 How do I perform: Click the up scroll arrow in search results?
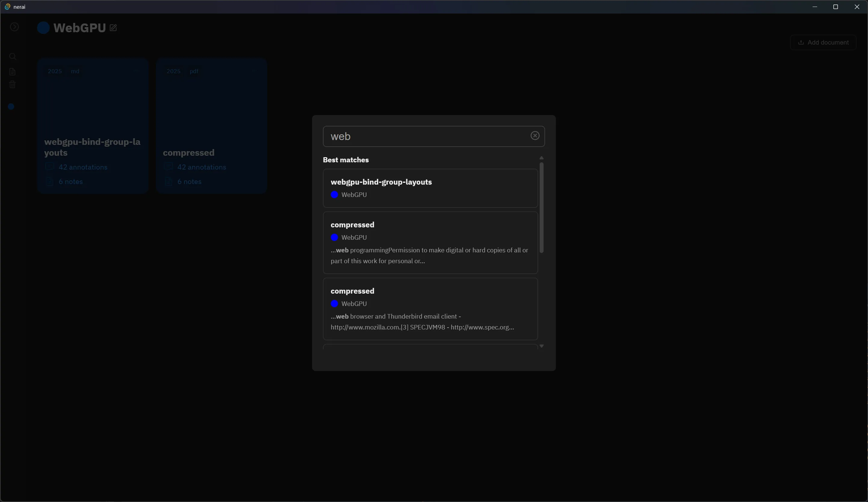coord(541,158)
